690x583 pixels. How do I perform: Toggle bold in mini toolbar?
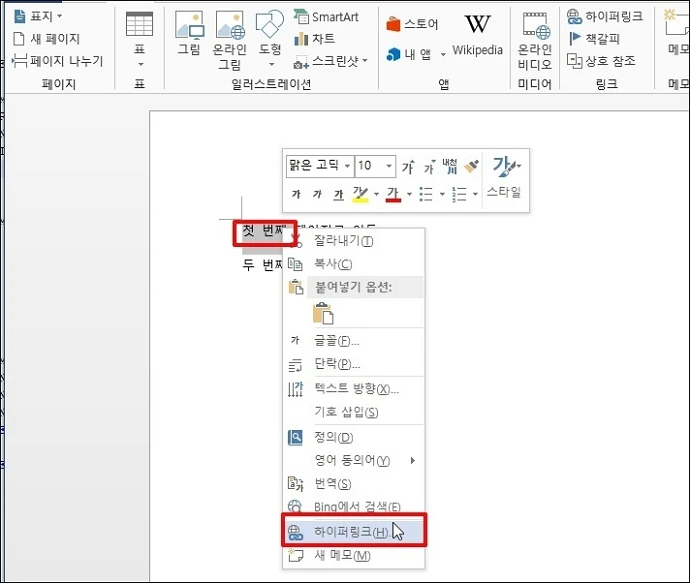[296, 194]
